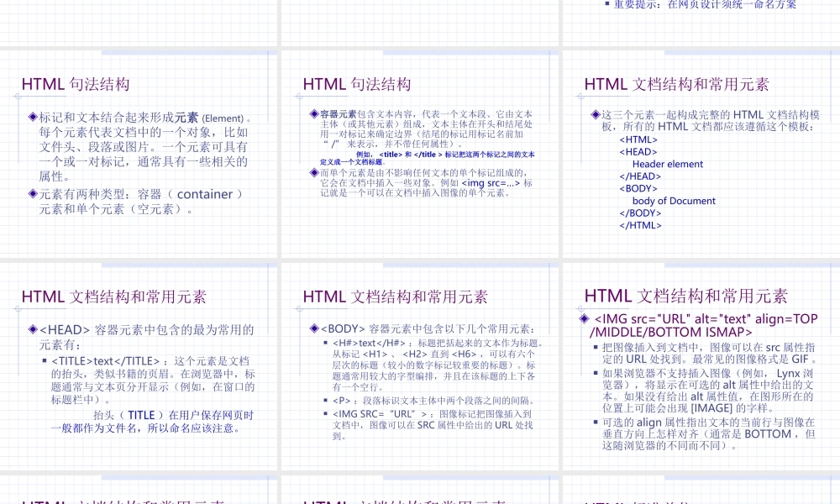Image resolution: width=840 pixels, height=504 pixels.
Task: Click the square bullet beside 把图像插入到文档中 item
Action: pos(596,347)
